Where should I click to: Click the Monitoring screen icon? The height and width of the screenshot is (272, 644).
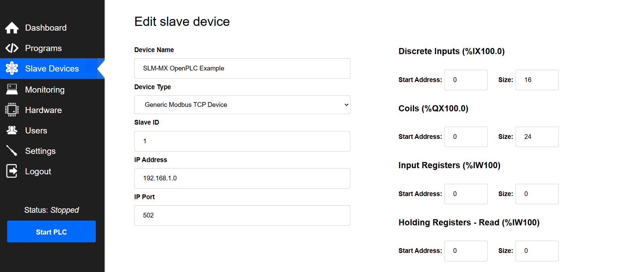point(12,90)
